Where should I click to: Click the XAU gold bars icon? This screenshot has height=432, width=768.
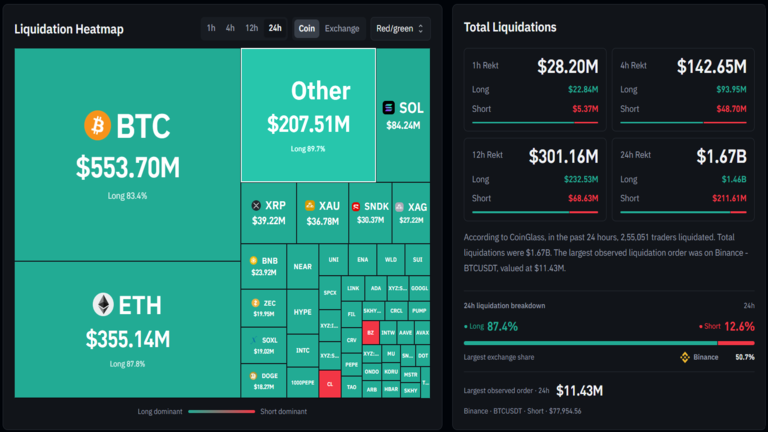point(310,205)
